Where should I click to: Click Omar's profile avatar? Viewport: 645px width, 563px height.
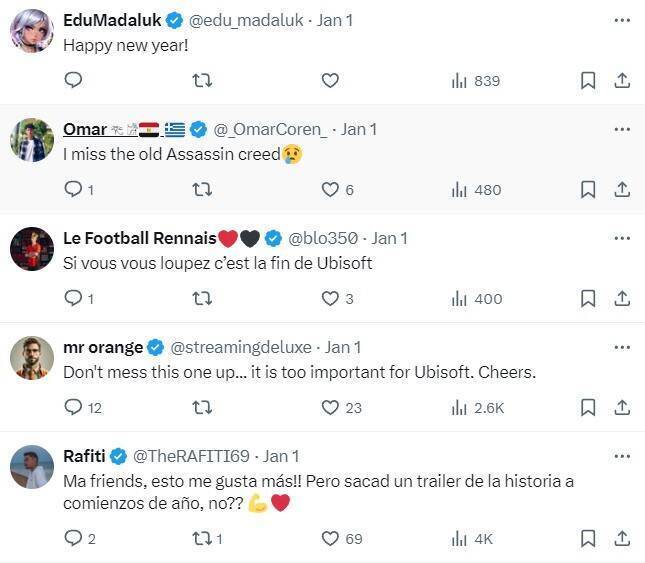[x=31, y=140]
